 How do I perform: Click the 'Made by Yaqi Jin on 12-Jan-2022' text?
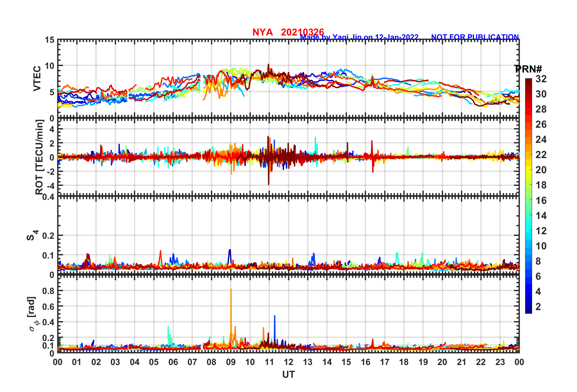(359, 37)
